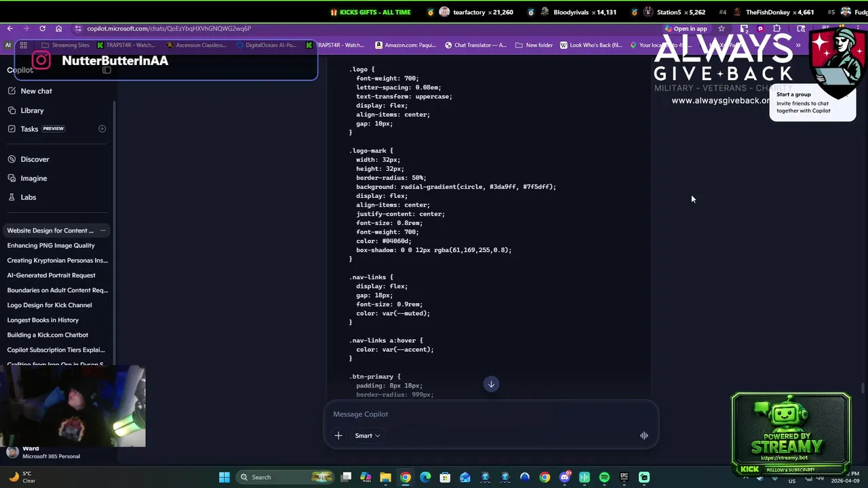Open Amazon.com bookmark
868x488 pixels.
[406, 45]
